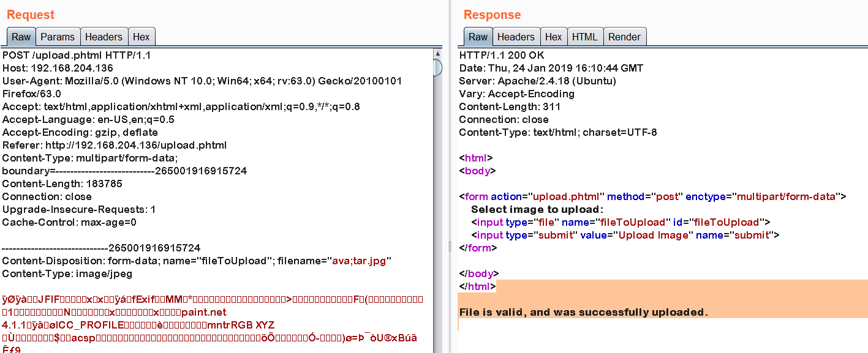This screenshot has width=868, height=353.
Task: Click the Referer header line
Action: 115,145
